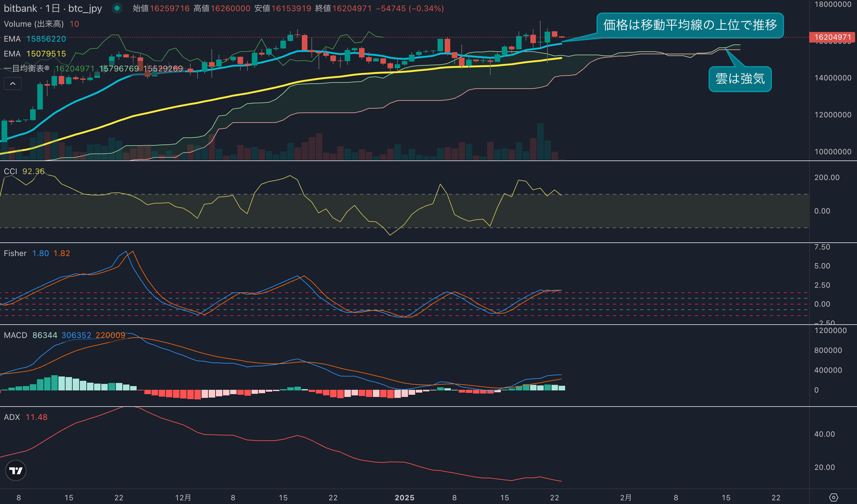
Task: Select the yellow EMA 15079515 legend
Action: (x=34, y=54)
